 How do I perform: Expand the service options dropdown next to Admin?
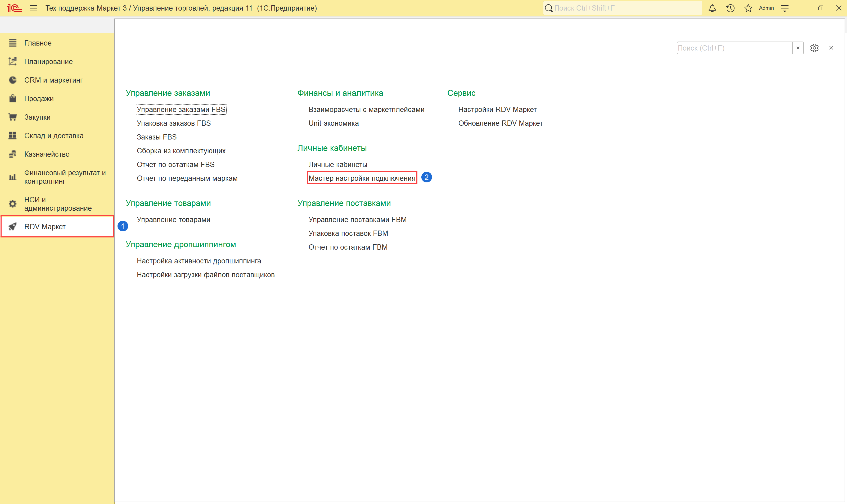pos(785,8)
